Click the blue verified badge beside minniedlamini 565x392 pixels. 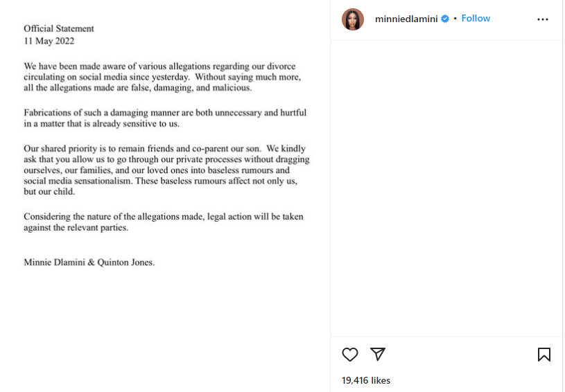[445, 19]
